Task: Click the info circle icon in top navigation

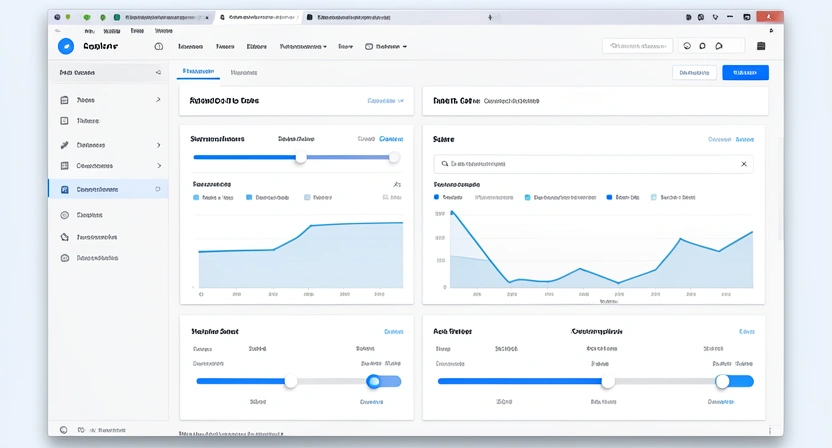Action: point(159,46)
